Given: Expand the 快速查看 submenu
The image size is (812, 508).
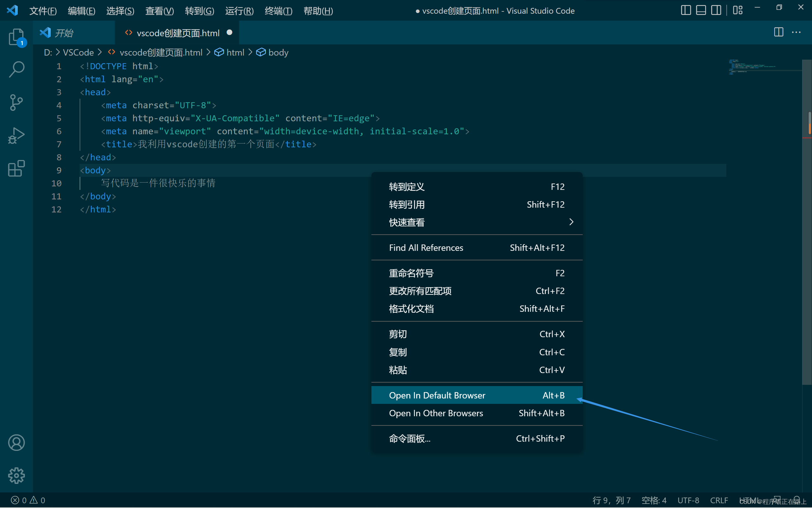Looking at the screenshot, I should coord(477,223).
